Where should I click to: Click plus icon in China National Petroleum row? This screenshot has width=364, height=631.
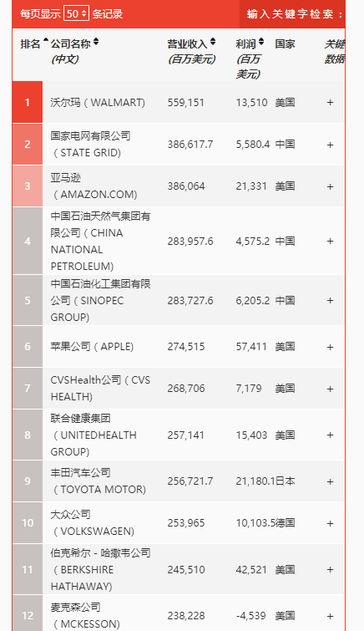coord(331,241)
